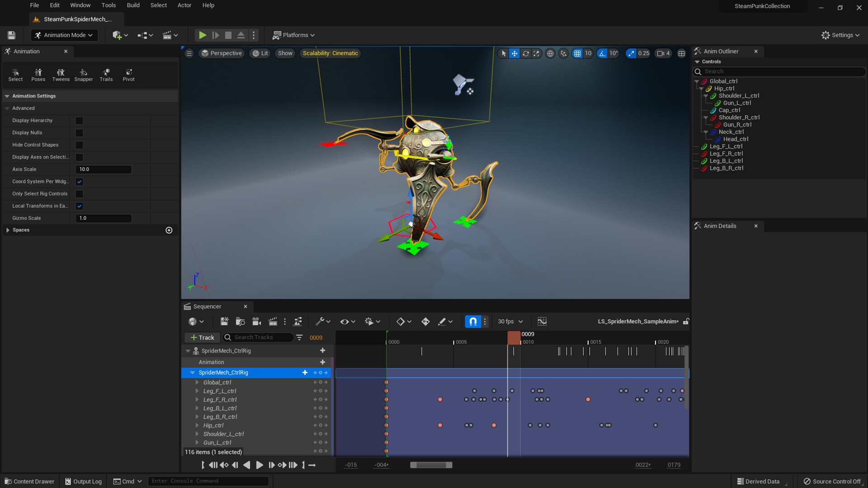Check the Hide Control Shapes box
The height and width of the screenshot is (488, 868).
(79, 145)
